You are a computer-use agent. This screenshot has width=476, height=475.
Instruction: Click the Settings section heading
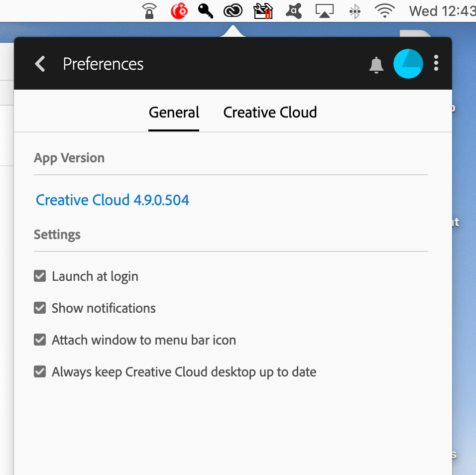click(57, 235)
